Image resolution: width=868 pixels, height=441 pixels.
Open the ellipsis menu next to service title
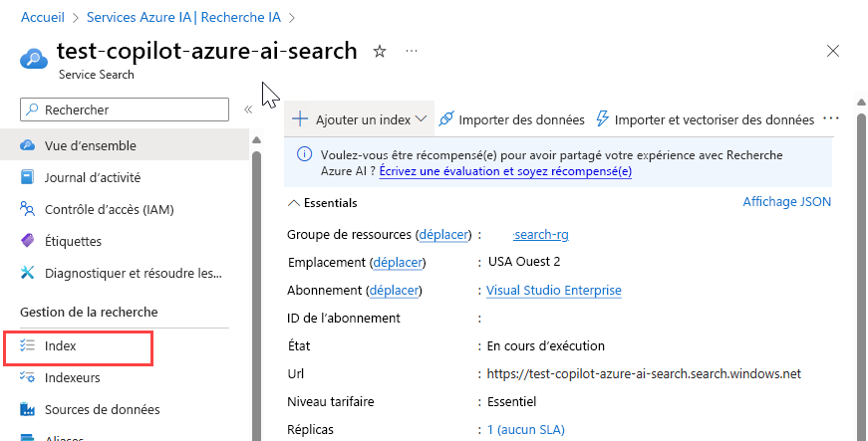tap(412, 51)
